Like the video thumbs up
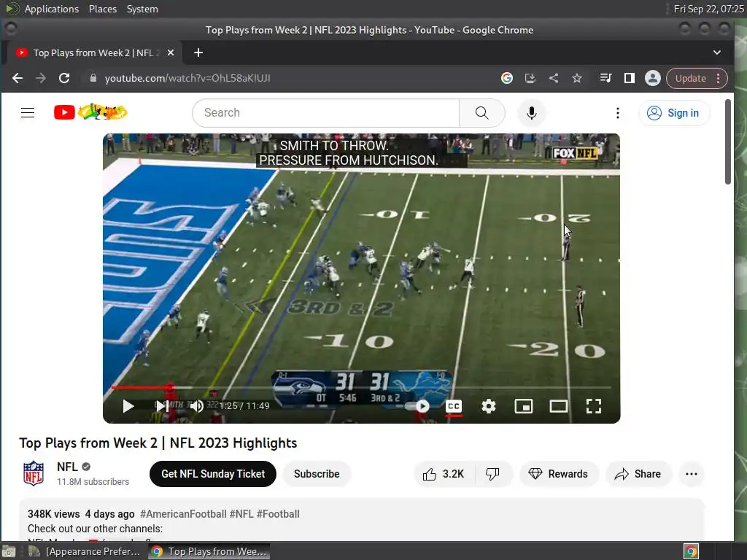This screenshot has width=747, height=560. (x=444, y=474)
